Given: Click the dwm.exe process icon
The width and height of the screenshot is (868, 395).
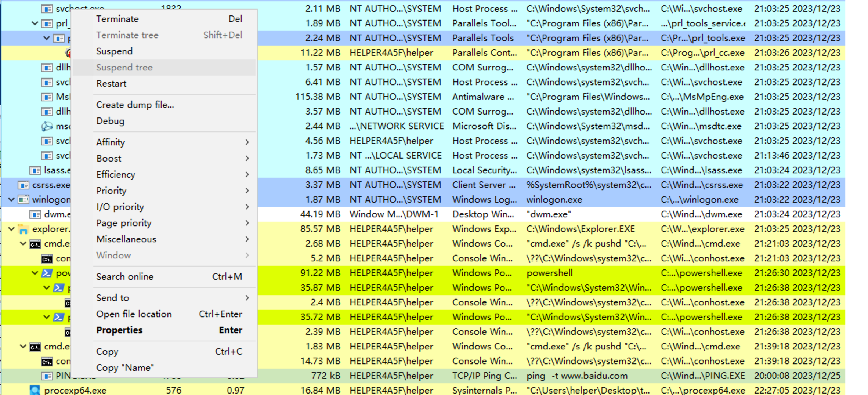Looking at the screenshot, I should pos(35,214).
